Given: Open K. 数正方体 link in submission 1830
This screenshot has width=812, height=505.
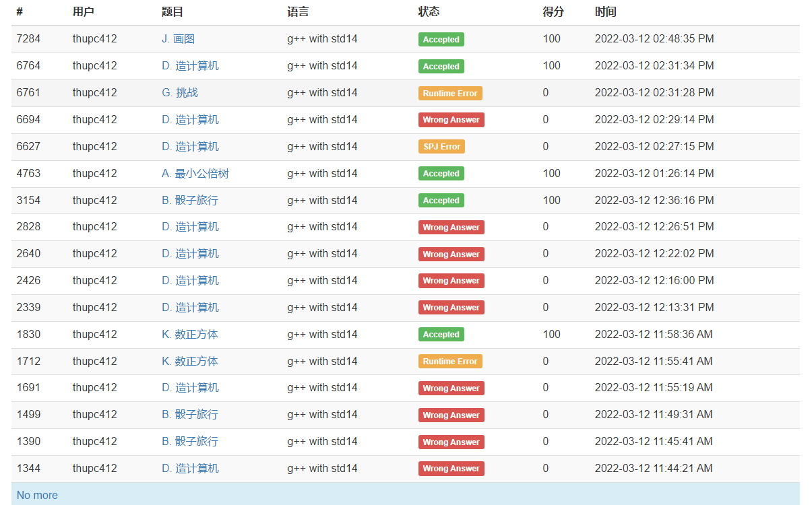Looking at the screenshot, I should 189,335.
